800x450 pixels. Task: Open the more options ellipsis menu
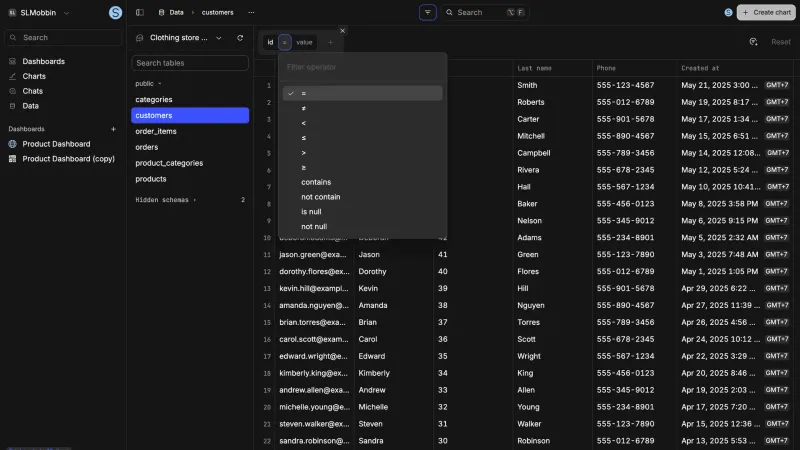click(x=251, y=12)
